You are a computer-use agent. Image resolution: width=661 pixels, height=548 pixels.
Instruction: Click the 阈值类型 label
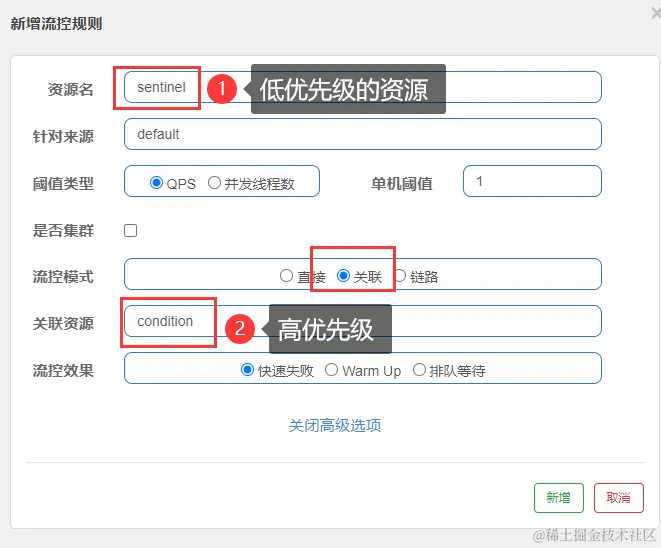click(x=63, y=184)
